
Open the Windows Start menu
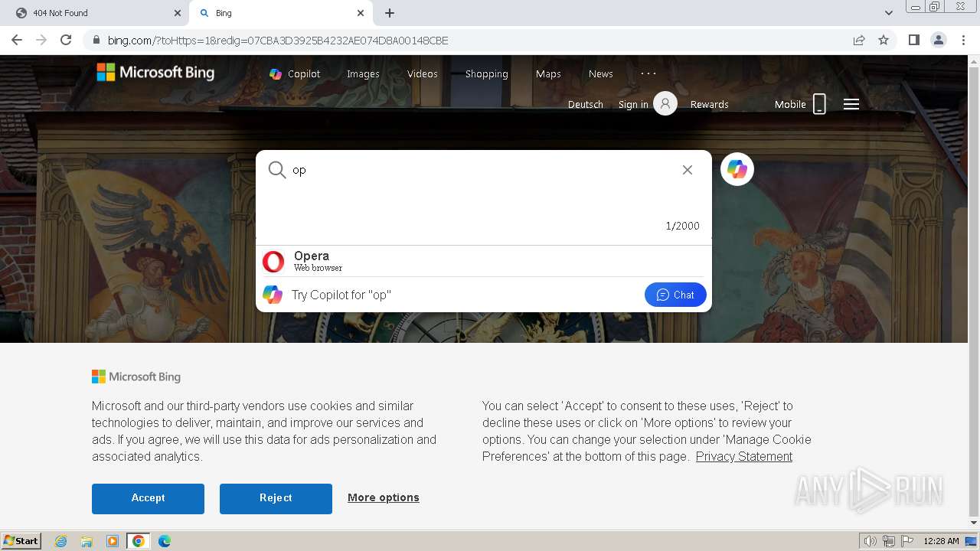[x=21, y=540]
